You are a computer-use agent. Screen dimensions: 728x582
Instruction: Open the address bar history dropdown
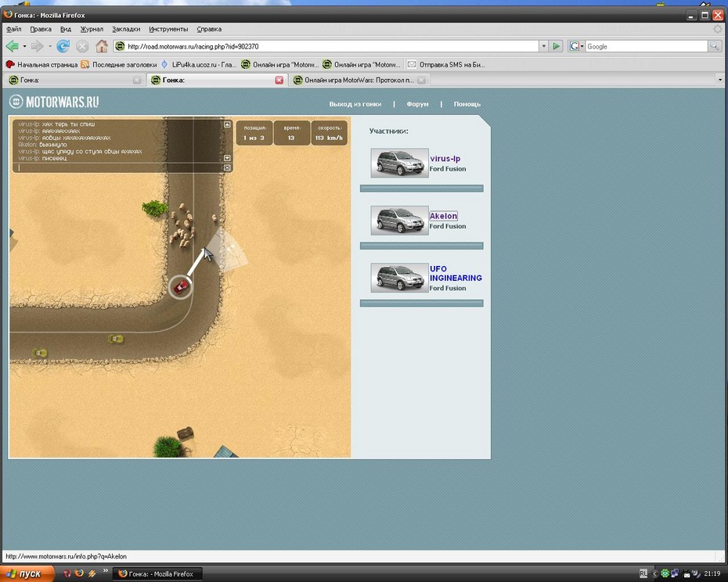tap(544, 46)
